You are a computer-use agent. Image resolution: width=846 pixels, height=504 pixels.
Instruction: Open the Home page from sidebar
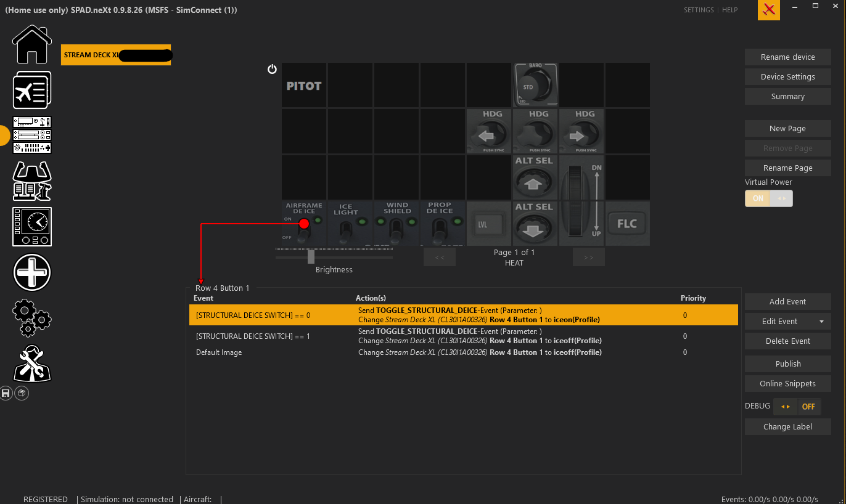(x=32, y=44)
